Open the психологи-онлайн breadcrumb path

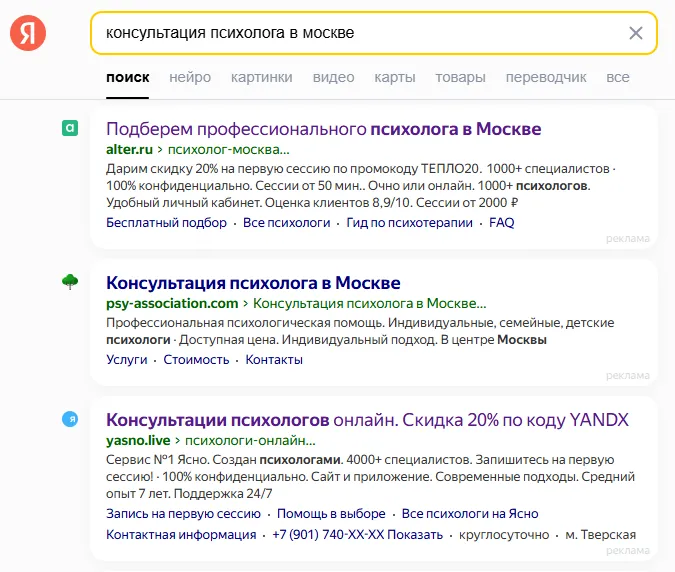click(250, 440)
